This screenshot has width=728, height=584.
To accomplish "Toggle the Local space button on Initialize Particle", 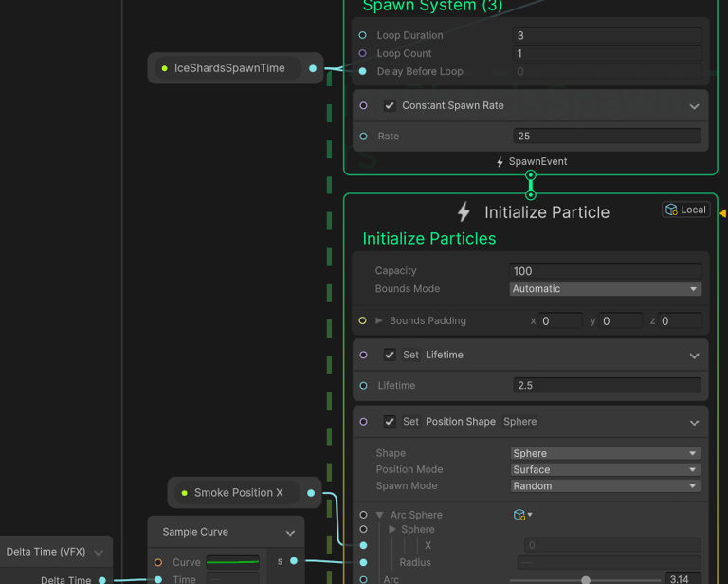I will (x=685, y=210).
